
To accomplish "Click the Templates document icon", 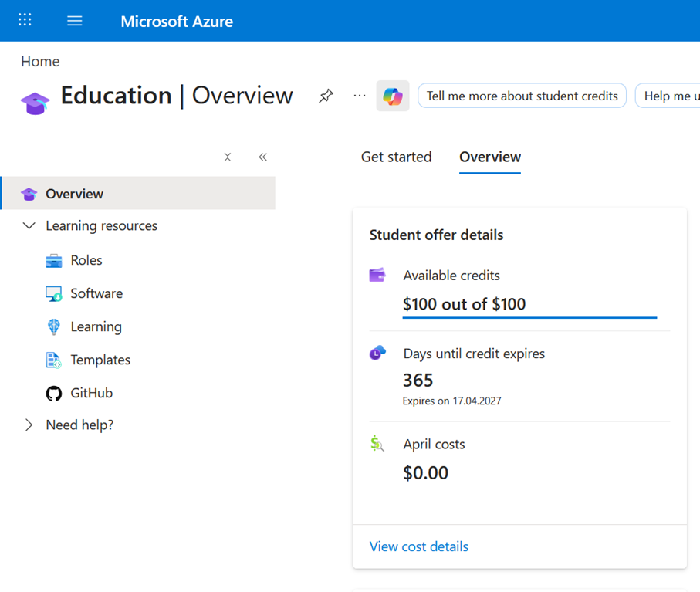I will tap(54, 360).
